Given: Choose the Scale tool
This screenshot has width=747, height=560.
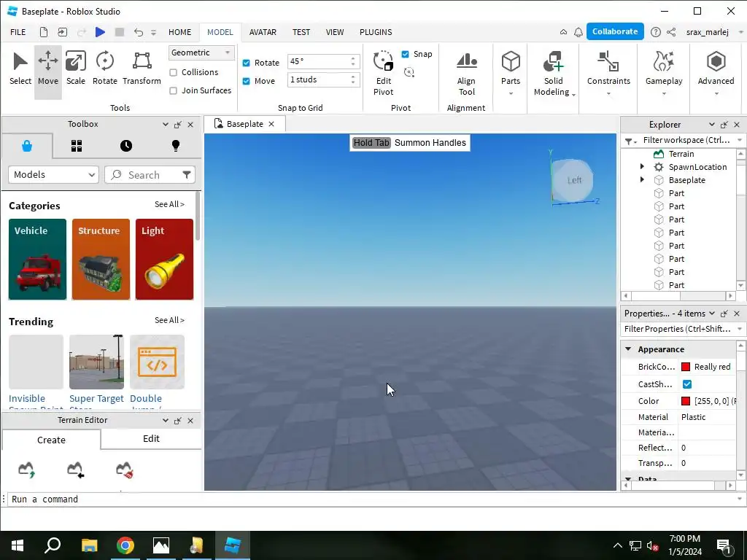Looking at the screenshot, I should pos(76,69).
